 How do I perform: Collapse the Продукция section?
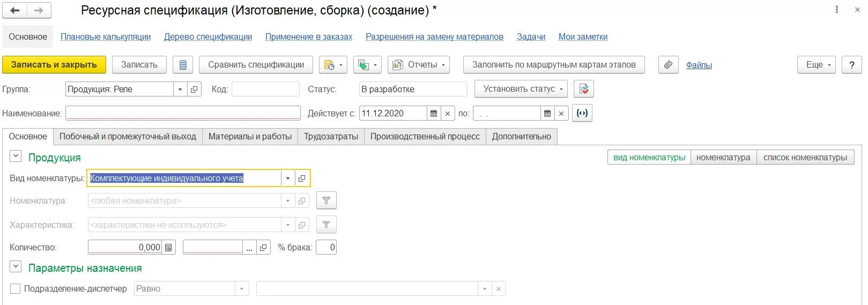(x=16, y=157)
